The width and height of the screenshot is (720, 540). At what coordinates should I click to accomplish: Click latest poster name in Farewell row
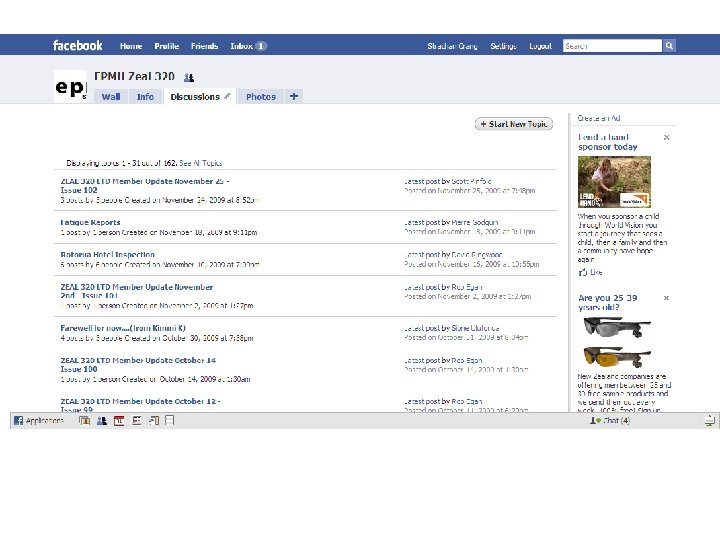coord(475,328)
